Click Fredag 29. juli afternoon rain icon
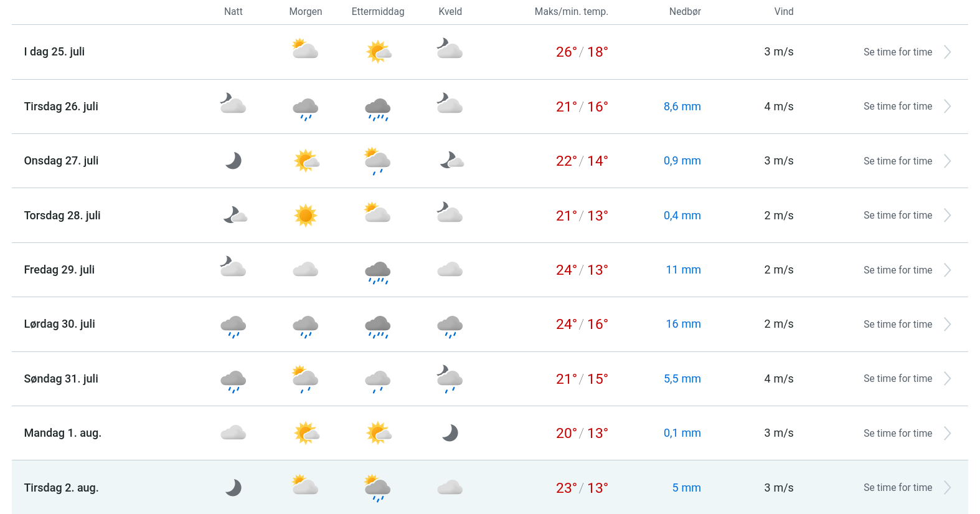 [x=378, y=272]
